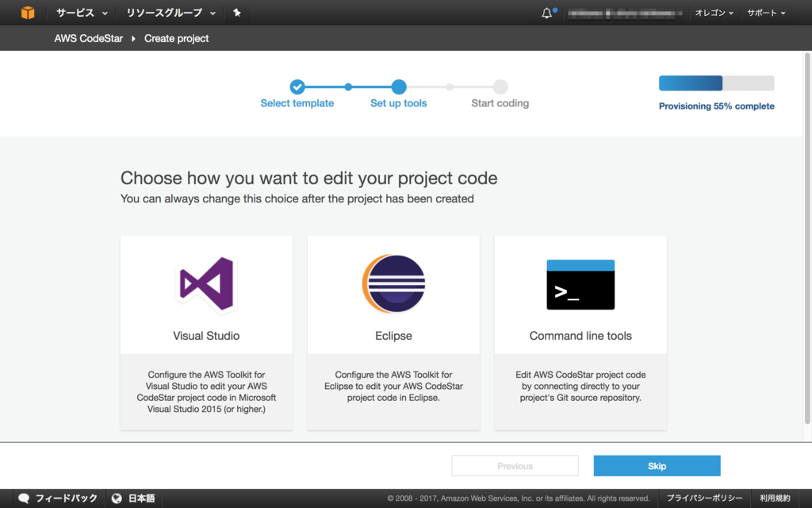Click the globe language icon

click(x=117, y=498)
